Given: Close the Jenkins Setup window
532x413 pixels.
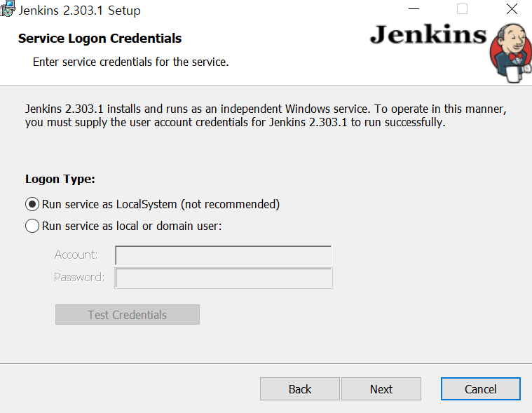Looking at the screenshot, I should pyautogui.click(x=512, y=9).
